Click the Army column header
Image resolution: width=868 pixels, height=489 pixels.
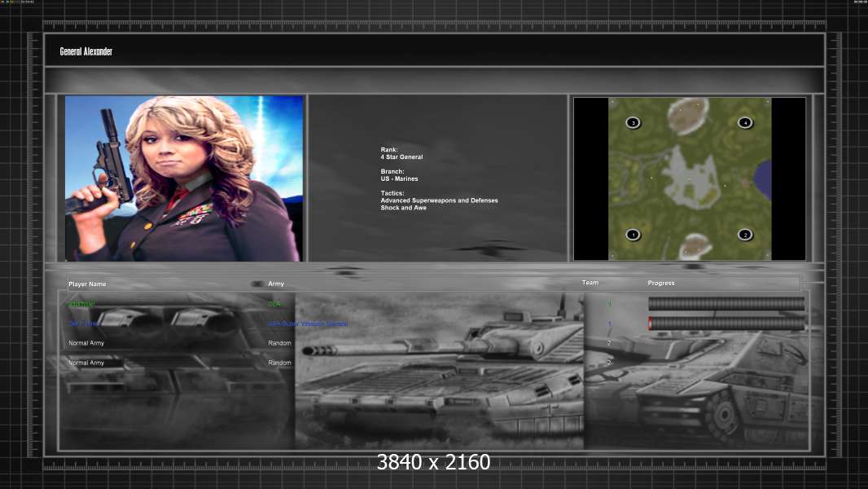pyautogui.click(x=276, y=284)
